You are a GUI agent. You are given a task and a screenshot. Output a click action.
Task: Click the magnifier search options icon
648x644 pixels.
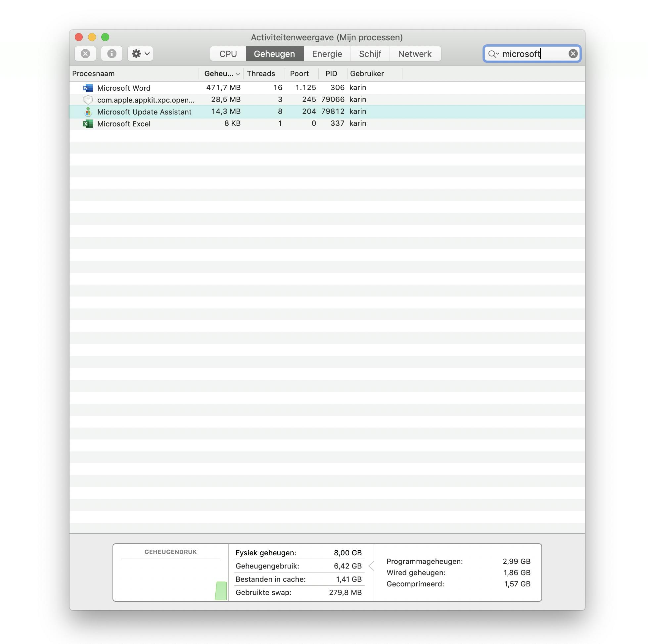(493, 54)
